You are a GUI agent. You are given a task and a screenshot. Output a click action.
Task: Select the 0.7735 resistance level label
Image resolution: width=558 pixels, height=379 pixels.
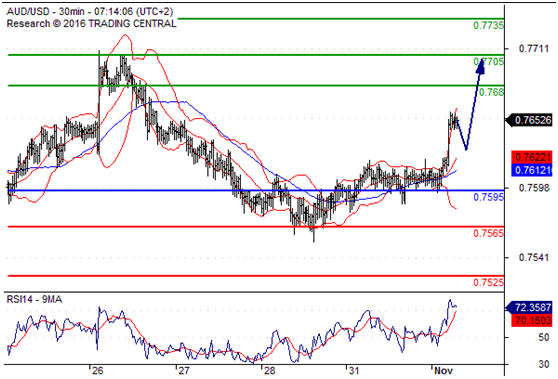pyautogui.click(x=488, y=25)
